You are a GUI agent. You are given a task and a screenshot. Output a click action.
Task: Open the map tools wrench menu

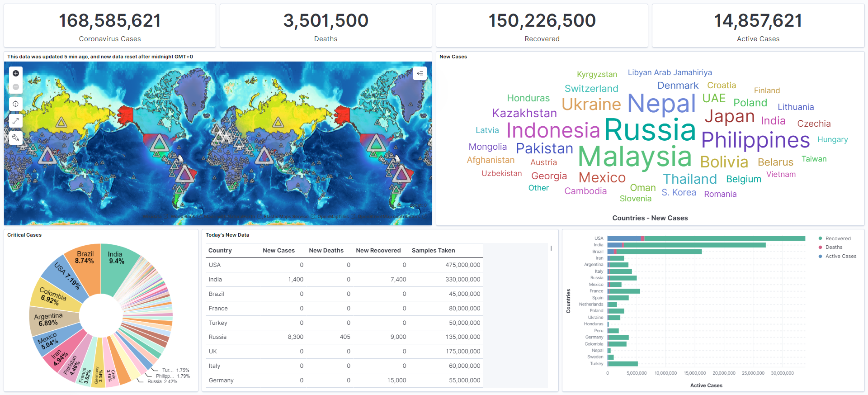point(16,138)
